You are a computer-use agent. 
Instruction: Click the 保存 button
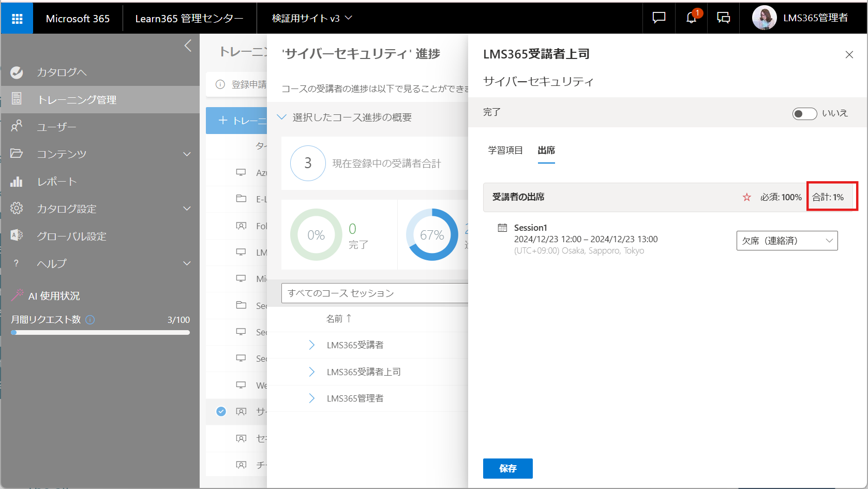tap(507, 468)
